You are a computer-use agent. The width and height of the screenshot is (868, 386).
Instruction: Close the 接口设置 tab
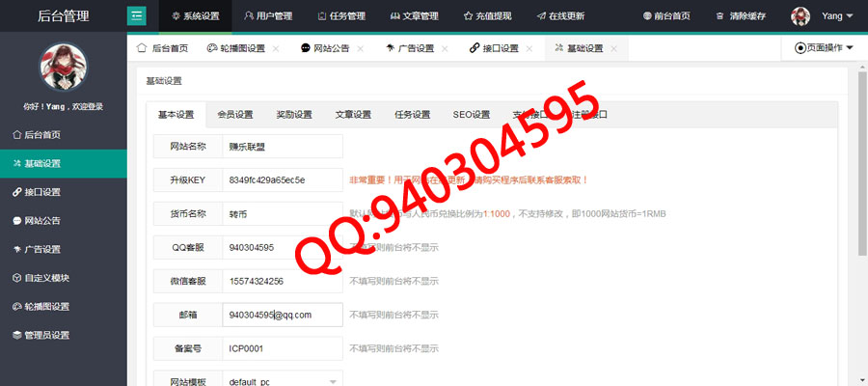coord(529,48)
